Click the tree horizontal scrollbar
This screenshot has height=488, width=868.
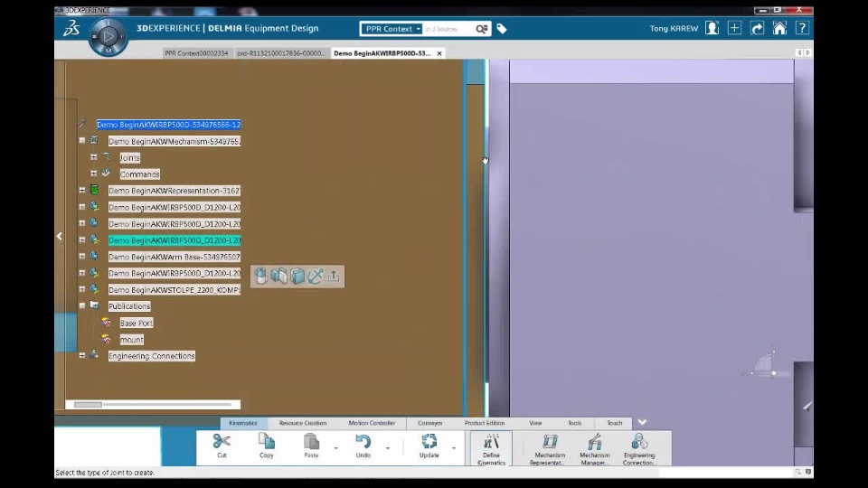click(x=153, y=405)
